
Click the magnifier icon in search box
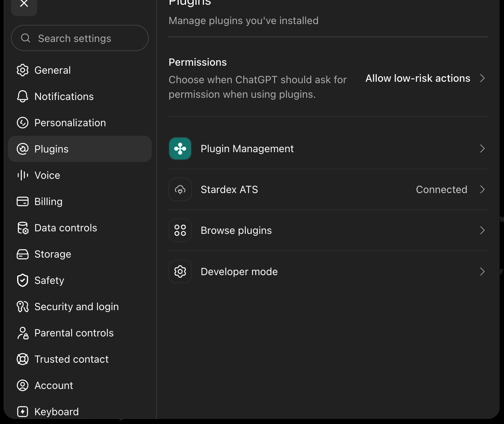(x=26, y=38)
